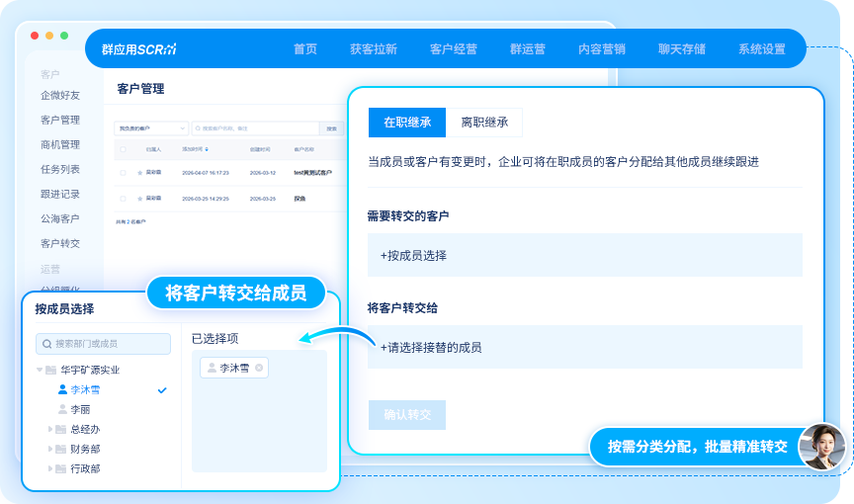Open 系统设置 in top navigation

pyautogui.click(x=762, y=49)
